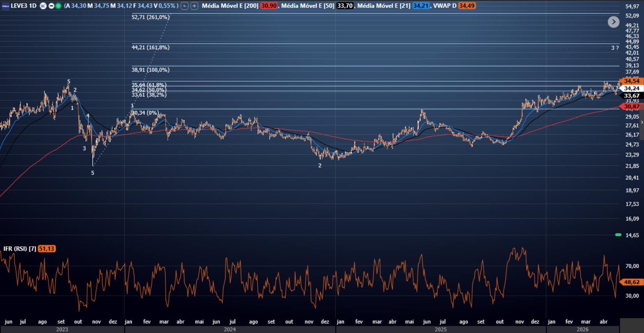Click the right-arrow circle button at top right
Image resolution: width=644 pixels, height=333 pixels.
pos(614,22)
